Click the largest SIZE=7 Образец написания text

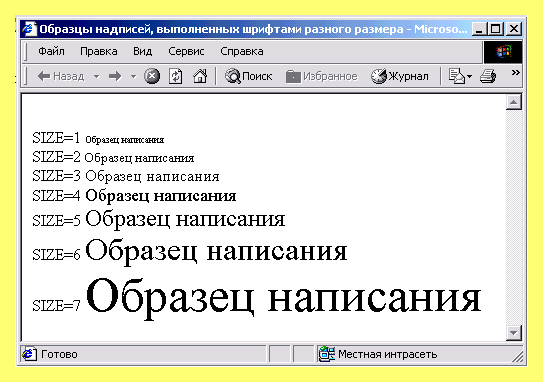coord(283,298)
